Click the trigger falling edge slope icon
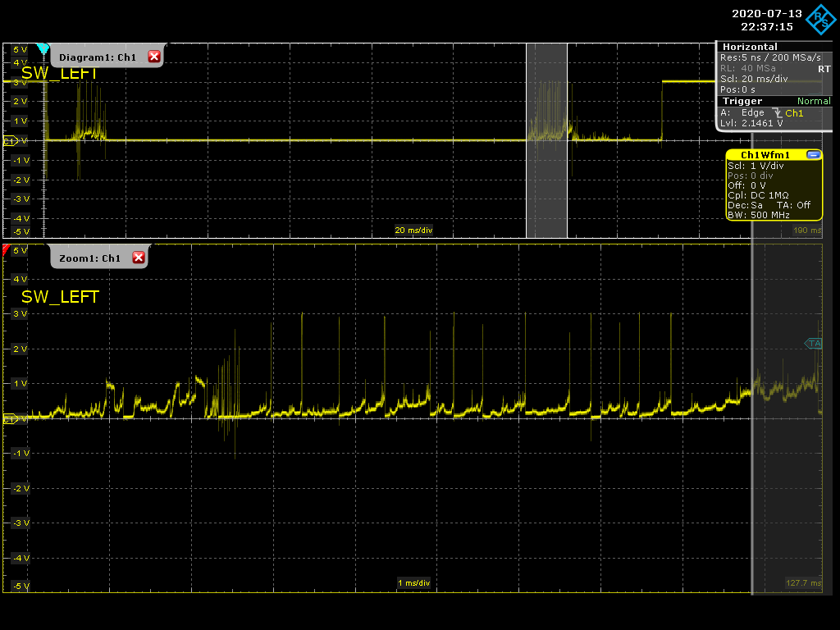840x630 pixels. point(776,113)
